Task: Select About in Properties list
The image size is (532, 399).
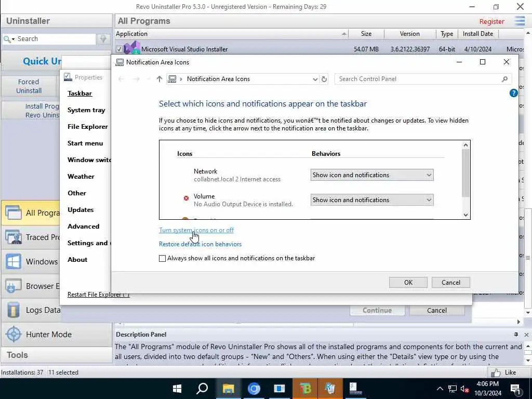Action: tap(77, 260)
